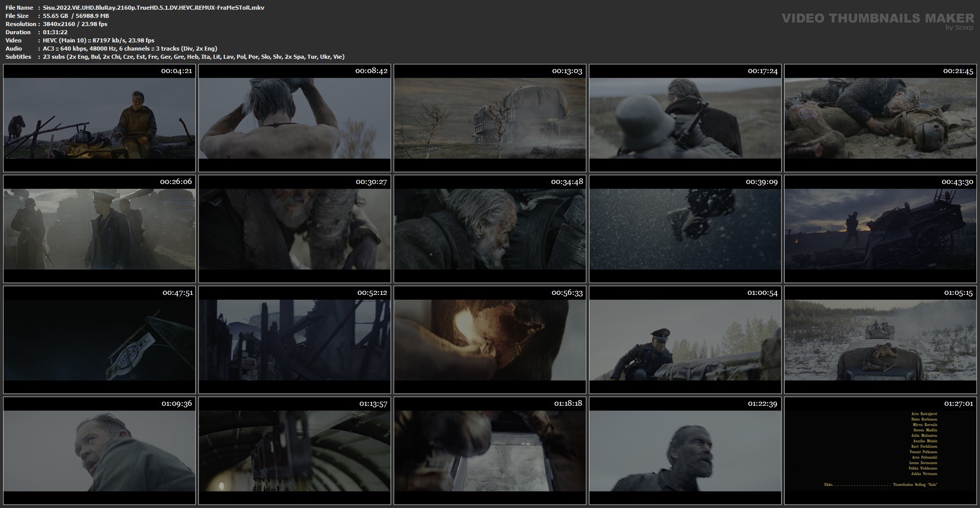Click the resolution value 3840x2160 / 23.98 fps
Image resolution: width=980 pixels, height=508 pixels.
(75, 24)
